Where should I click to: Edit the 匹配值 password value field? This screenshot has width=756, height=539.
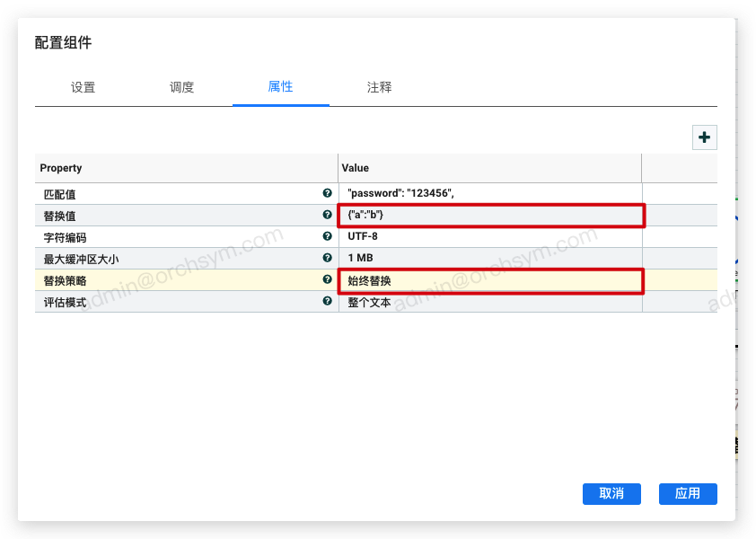[489, 193]
